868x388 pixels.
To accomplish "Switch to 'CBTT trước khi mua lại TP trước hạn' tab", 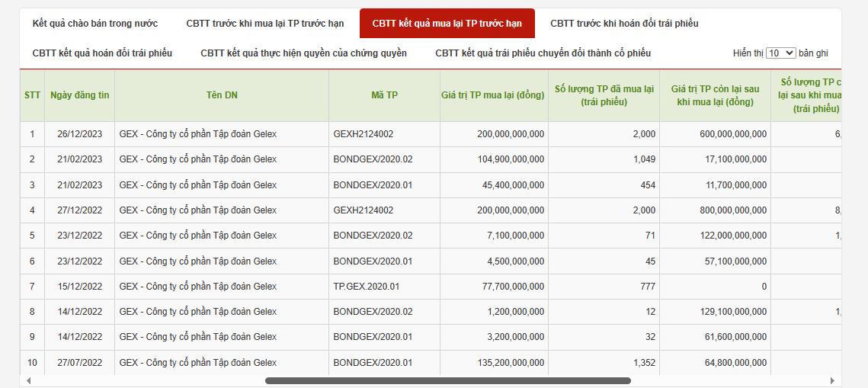I will 264,24.
